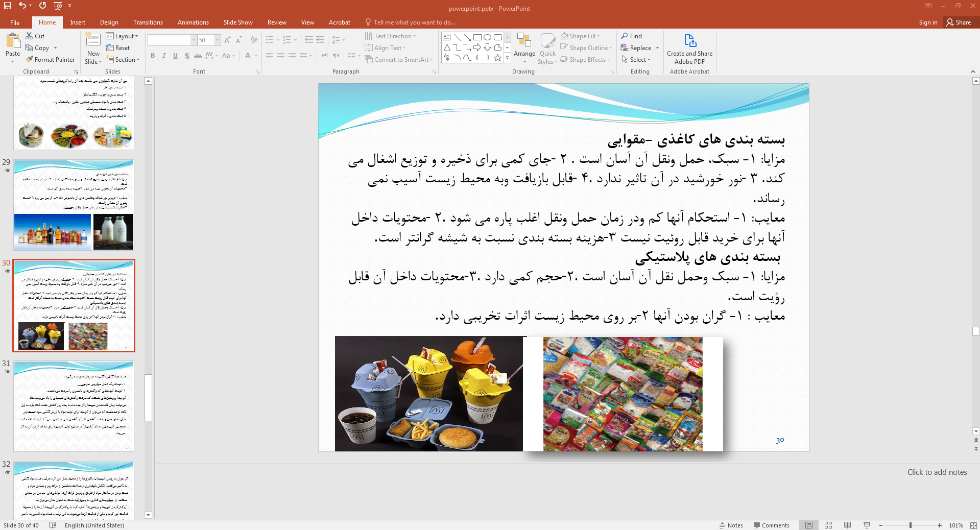The image size is (980, 530).
Task: Center align the text
Action: coord(281,56)
